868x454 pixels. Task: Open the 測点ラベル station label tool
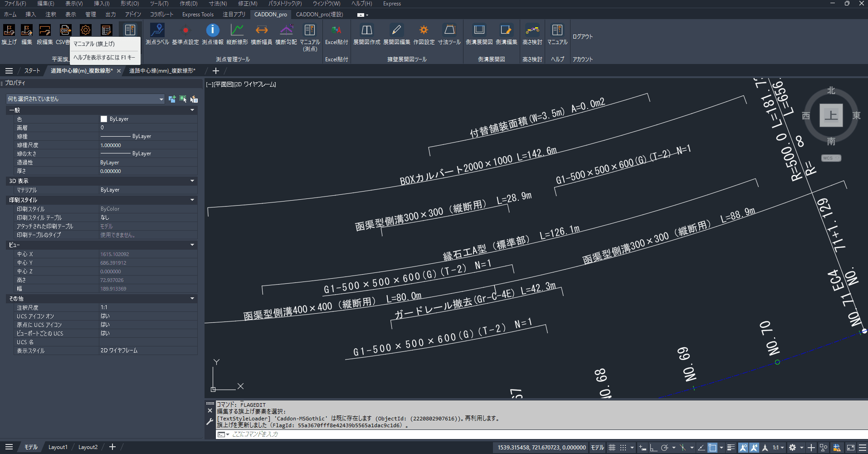point(157,34)
